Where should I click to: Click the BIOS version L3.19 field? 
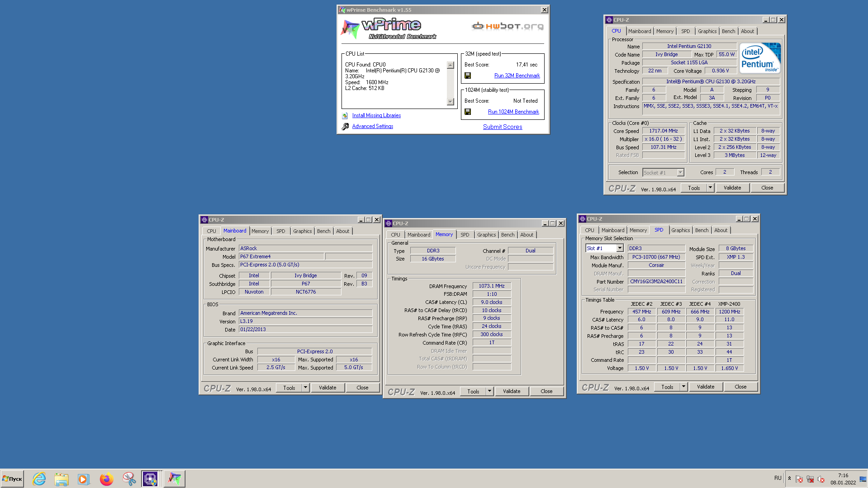click(305, 321)
